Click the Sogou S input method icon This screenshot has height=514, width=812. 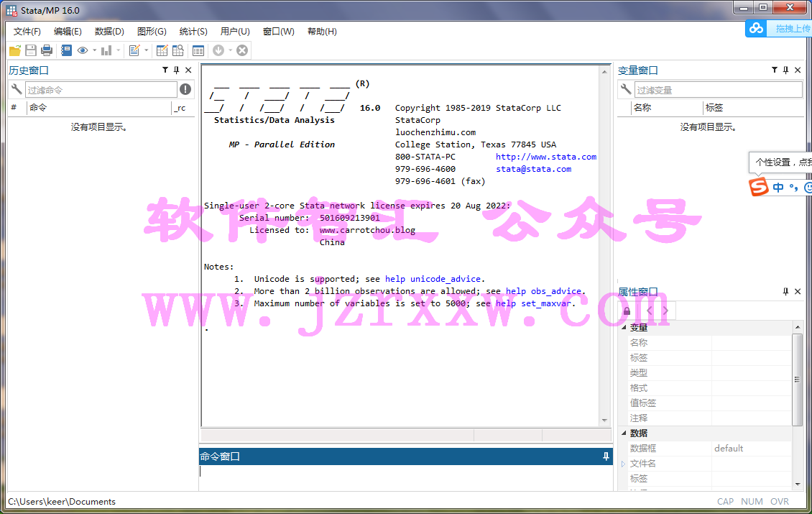click(x=759, y=187)
